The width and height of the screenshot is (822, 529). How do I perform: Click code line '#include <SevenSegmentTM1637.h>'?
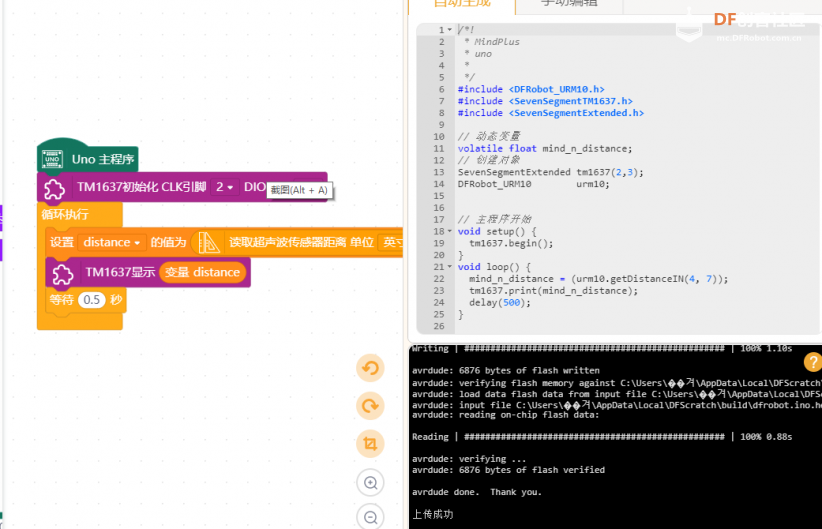(545, 101)
